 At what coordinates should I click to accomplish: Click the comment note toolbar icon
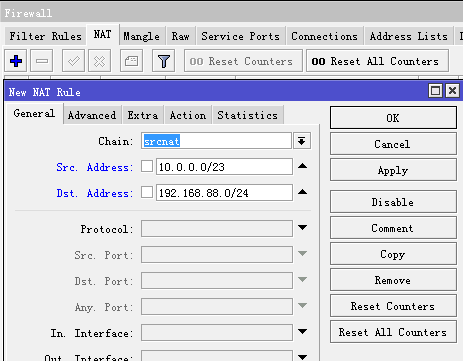coord(131,61)
